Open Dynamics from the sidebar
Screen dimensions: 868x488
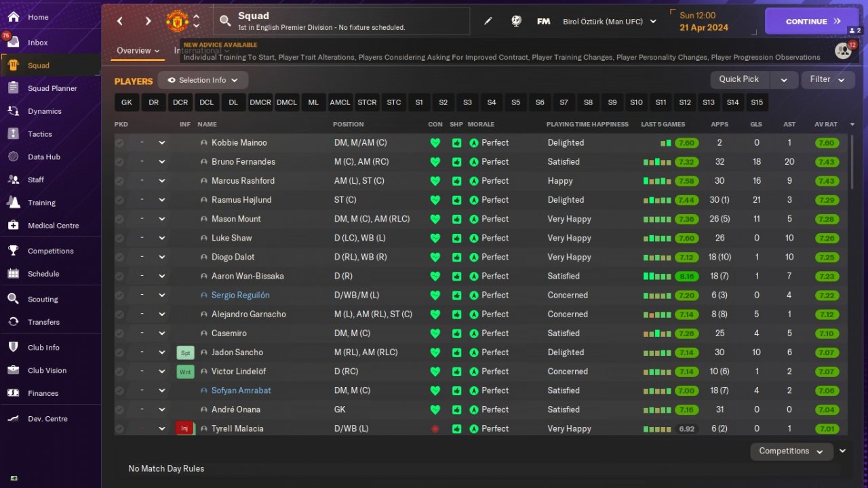45,111
